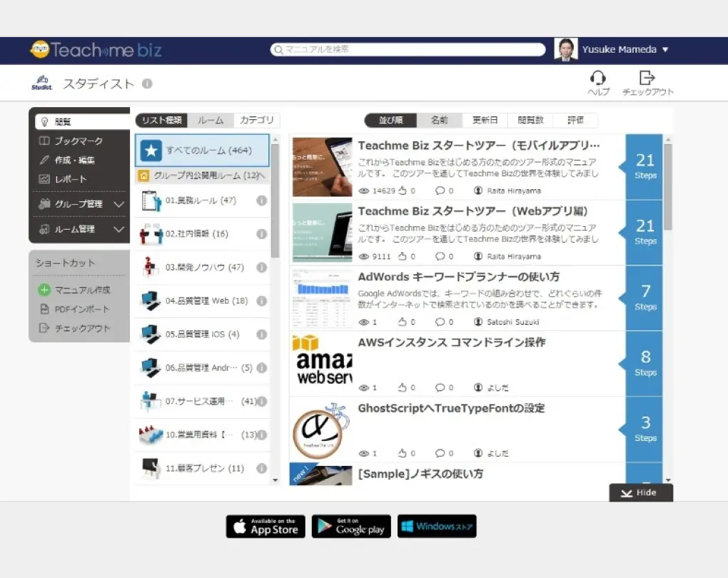The image size is (728, 578).
Task: Select the ルーム list type toggle
Action: pos(211,121)
